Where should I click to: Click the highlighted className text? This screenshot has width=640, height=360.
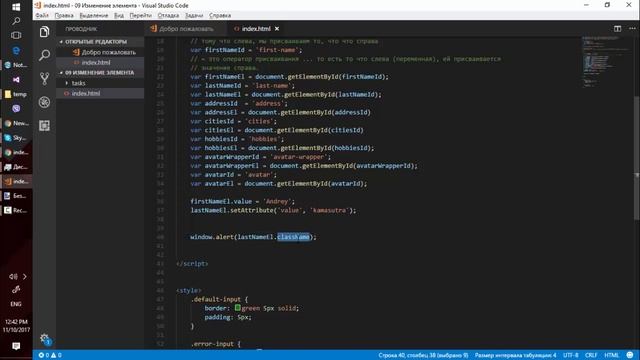(x=293, y=237)
